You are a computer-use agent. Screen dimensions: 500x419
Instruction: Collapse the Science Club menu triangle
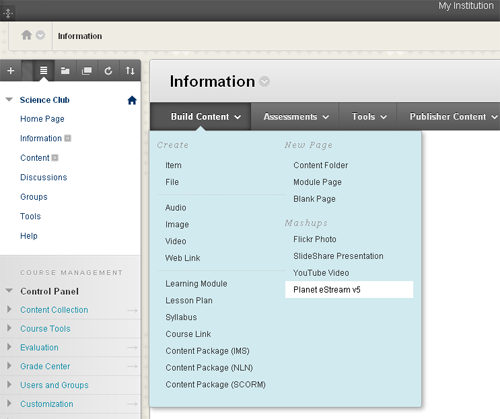tap(9, 99)
